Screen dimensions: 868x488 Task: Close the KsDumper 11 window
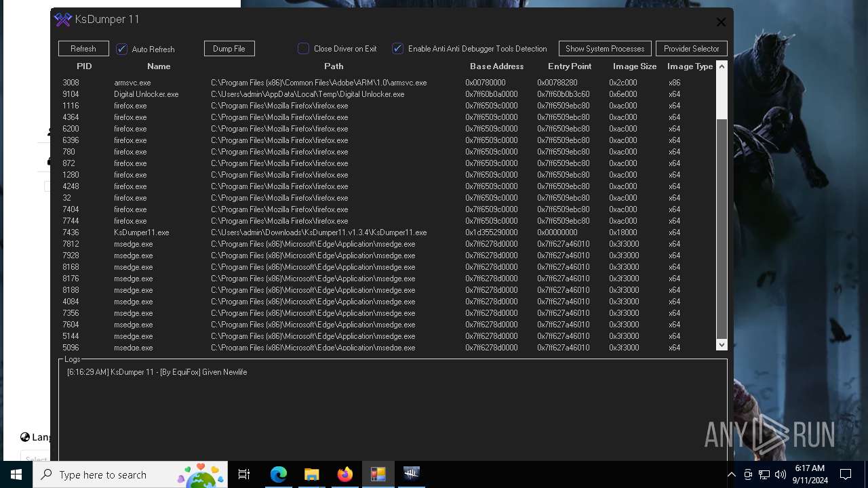coord(721,22)
